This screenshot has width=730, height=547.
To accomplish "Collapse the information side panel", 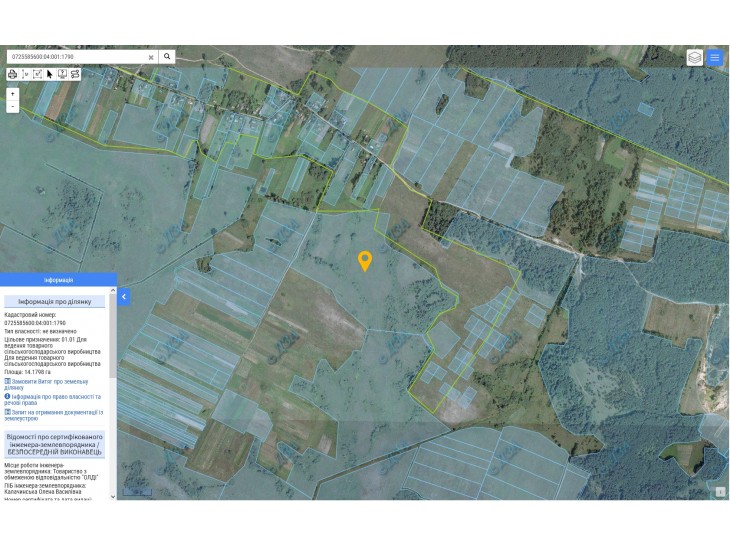I will [x=124, y=297].
